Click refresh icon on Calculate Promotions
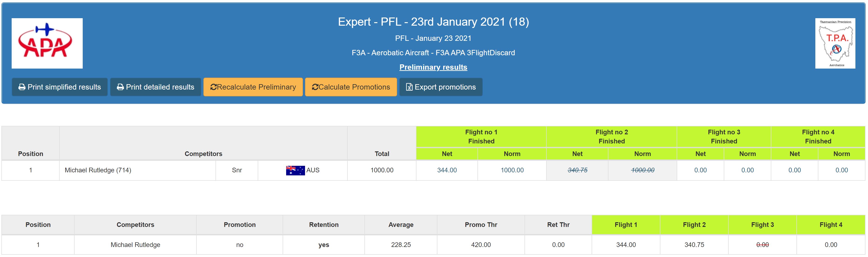This screenshot has height=257, width=868. click(315, 87)
